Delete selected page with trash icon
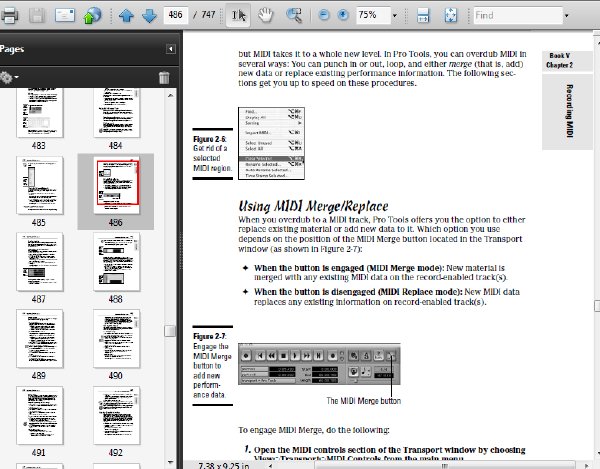The width and height of the screenshot is (600, 469). [x=164, y=78]
